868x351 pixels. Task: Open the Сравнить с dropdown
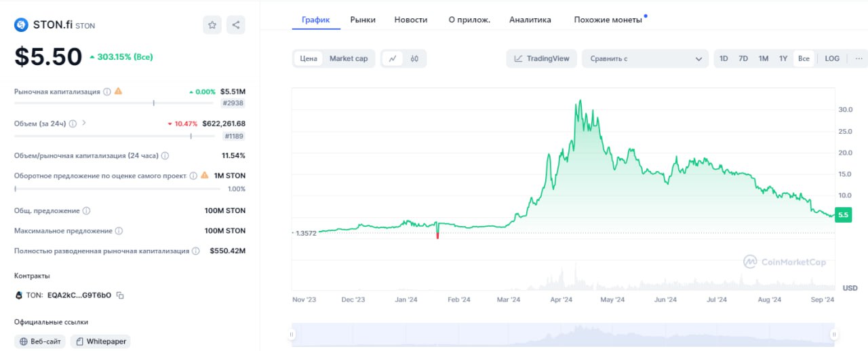tap(646, 58)
